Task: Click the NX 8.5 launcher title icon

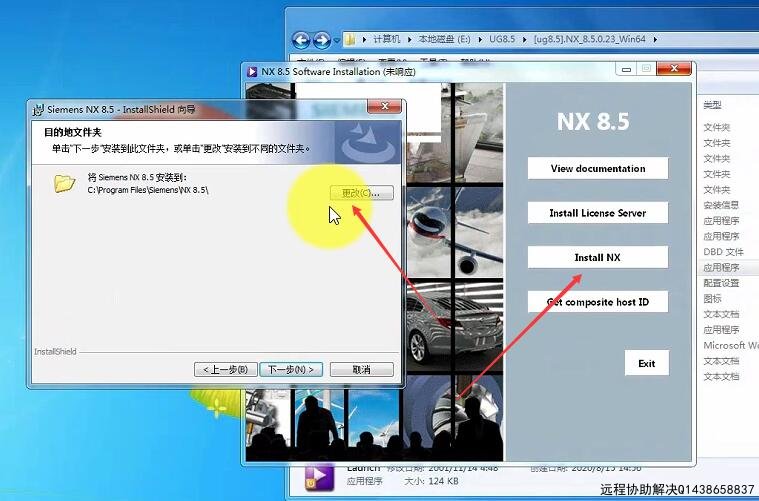Action: [252, 72]
